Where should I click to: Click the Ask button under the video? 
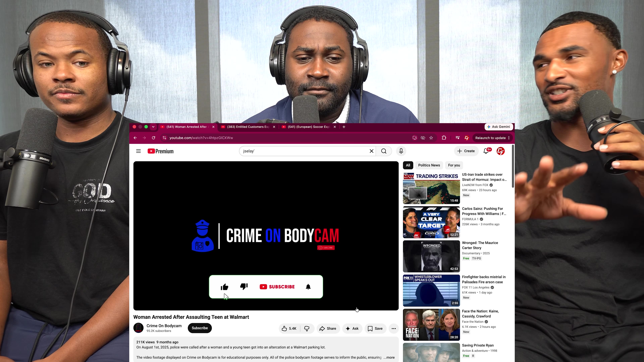(x=352, y=329)
